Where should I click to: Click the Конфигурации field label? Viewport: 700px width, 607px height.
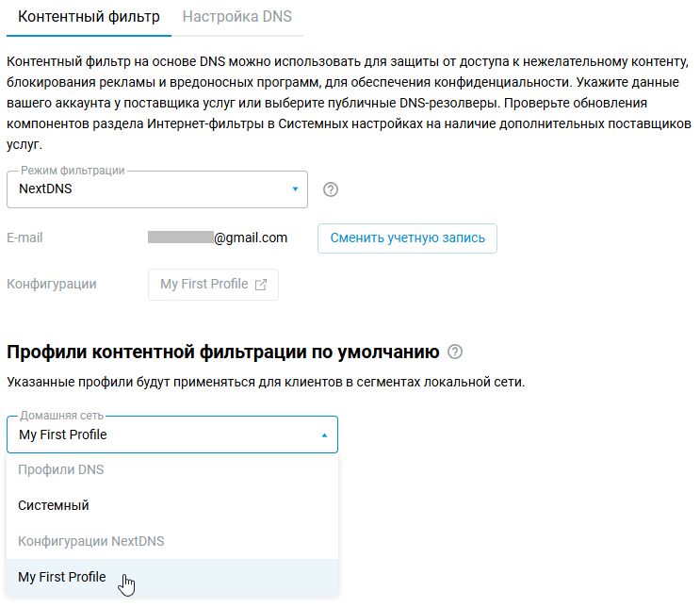tap(51, 284)
